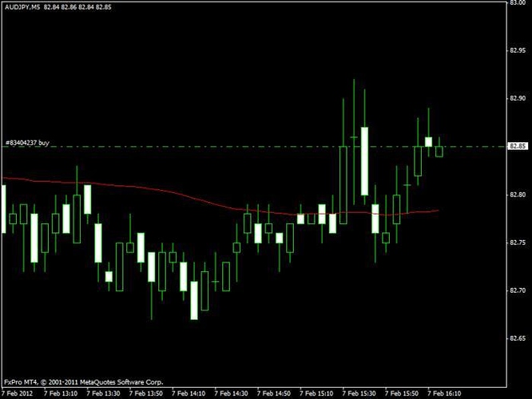Click the 7 Feb 13:10 time label
This screenshot has width=532, height=399.
coord(61,393)
